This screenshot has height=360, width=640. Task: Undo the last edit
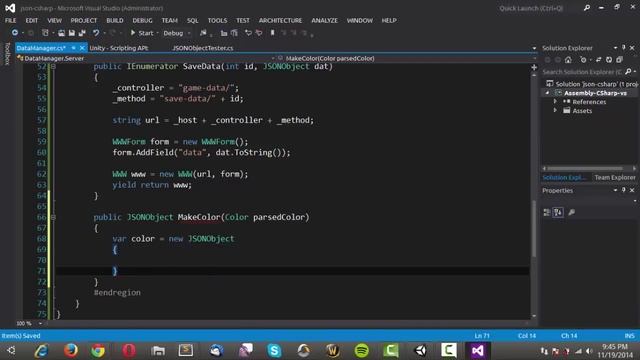tap(96, 33)
